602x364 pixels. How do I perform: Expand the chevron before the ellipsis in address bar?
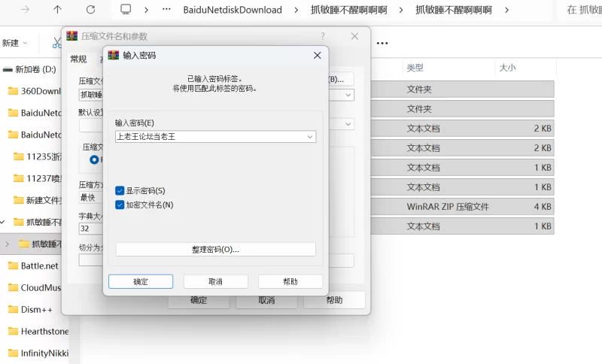click(146, 10)
